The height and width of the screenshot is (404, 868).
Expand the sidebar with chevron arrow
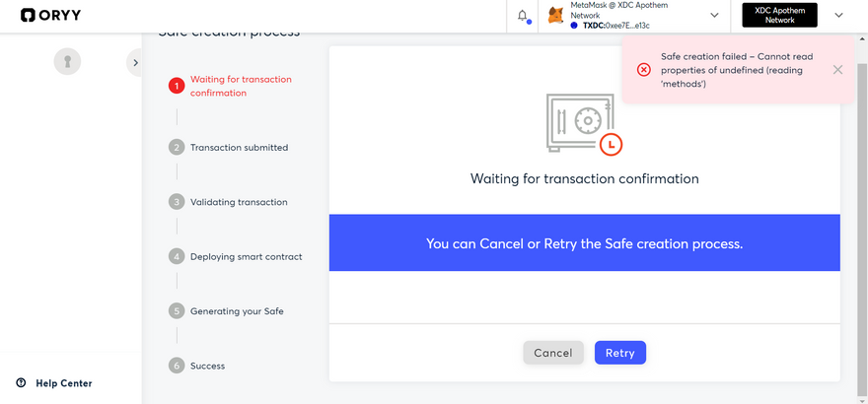coord(135,63)
